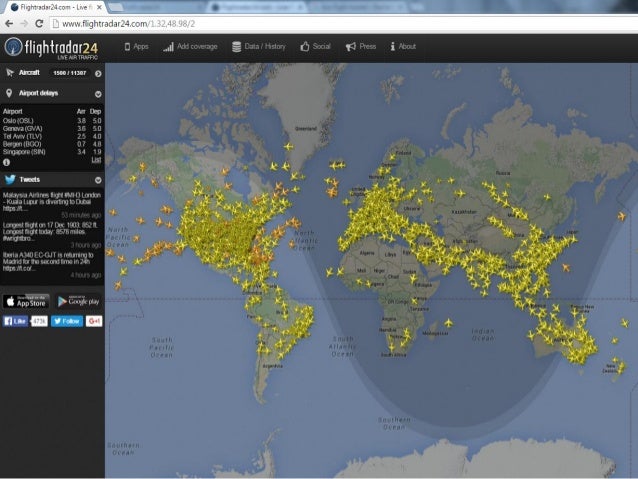Viewport: 638px width, 479px height.
Task: Open the About menu
Action: point(403,46)
